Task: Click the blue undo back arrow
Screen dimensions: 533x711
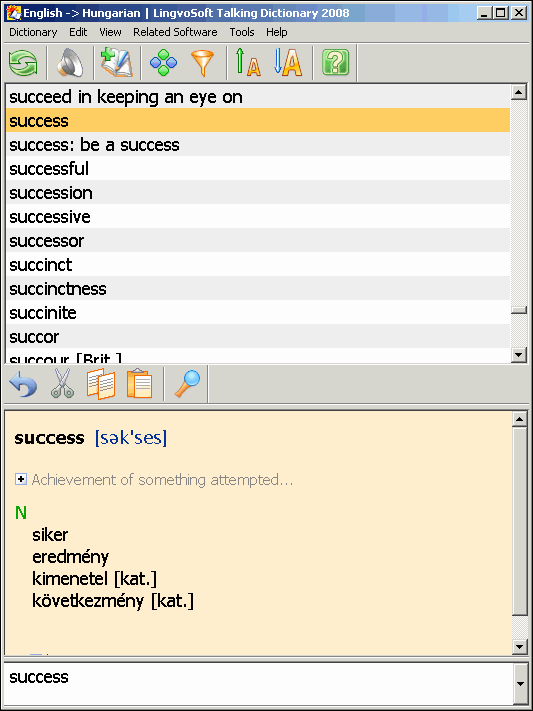Action: (x=23, y=384)
